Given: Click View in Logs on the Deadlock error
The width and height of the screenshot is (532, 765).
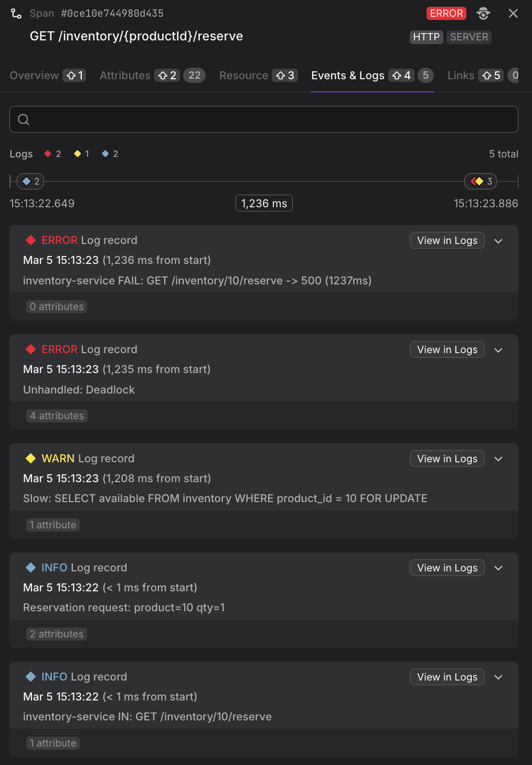Looking at the screenshot, I should (x=446, y=349).
